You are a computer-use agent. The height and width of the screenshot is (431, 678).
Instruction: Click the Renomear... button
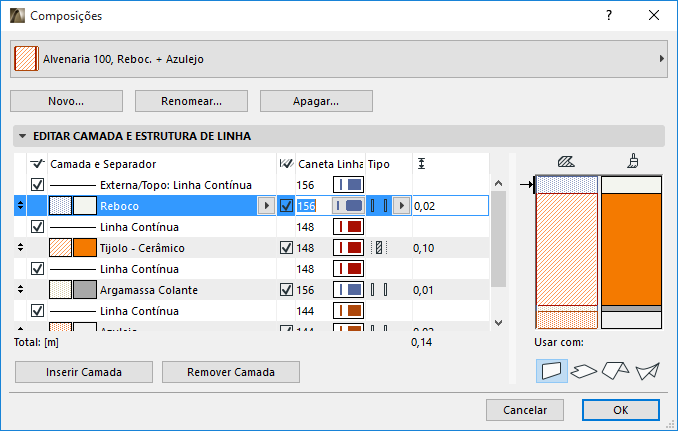(x=191, y=101)
